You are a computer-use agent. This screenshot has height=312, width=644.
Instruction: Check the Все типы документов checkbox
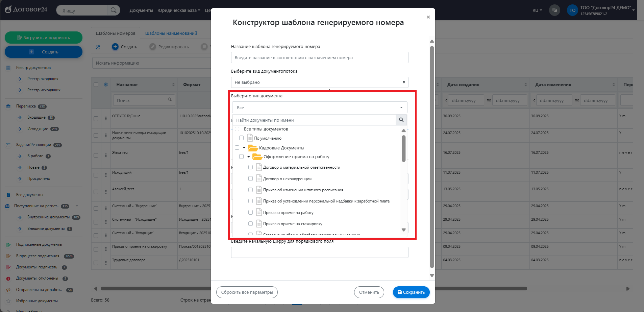pos(237,129)
